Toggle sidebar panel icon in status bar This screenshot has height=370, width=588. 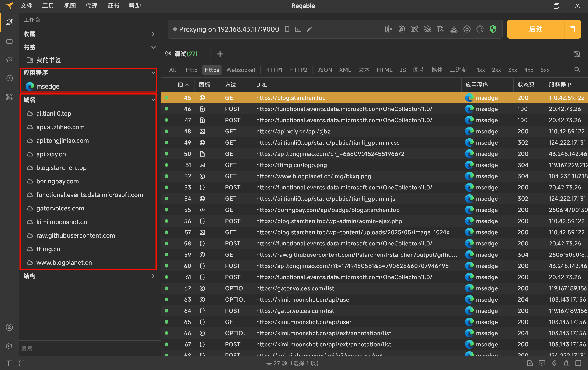tap(10, 363)
